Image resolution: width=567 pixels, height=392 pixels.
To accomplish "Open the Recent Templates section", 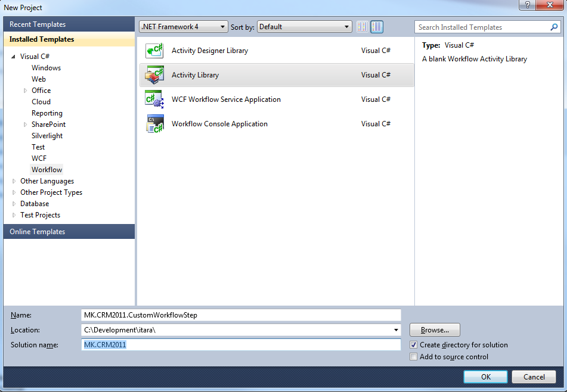I will pyautogui.click(x=69, y=24).
